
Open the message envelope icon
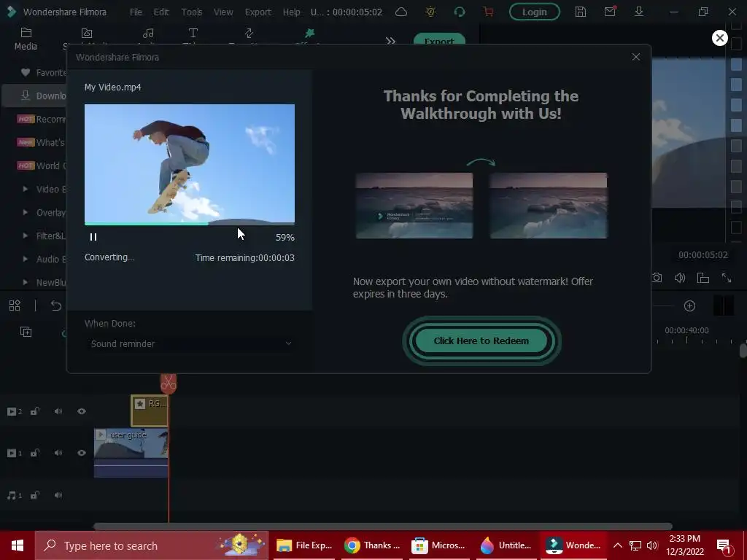click(x=610, y=12)
